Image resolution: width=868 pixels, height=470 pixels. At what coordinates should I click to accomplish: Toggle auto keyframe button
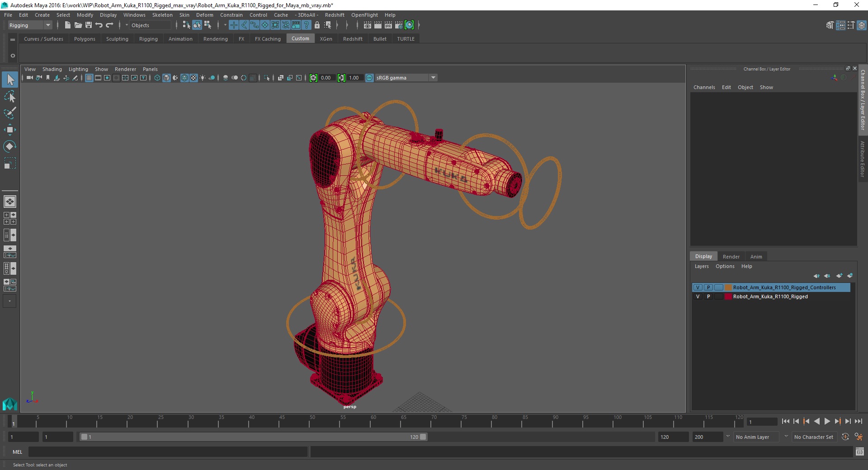tap(845, 437)
